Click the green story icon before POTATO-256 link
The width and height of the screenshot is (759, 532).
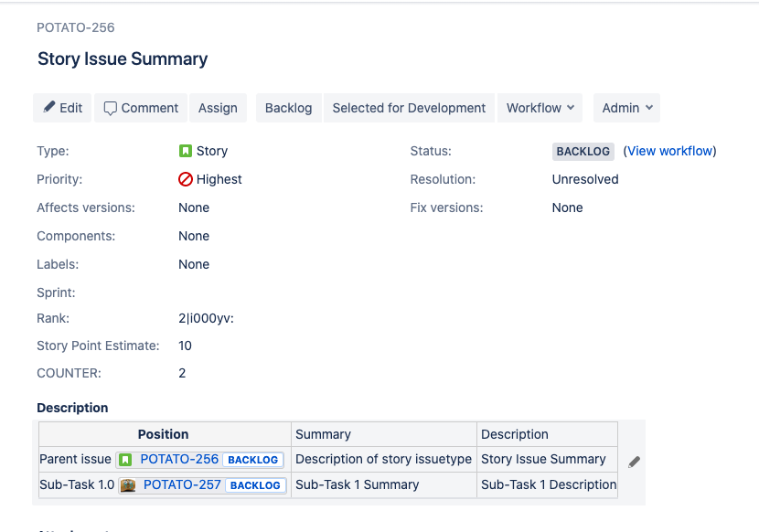pos(125,460)
